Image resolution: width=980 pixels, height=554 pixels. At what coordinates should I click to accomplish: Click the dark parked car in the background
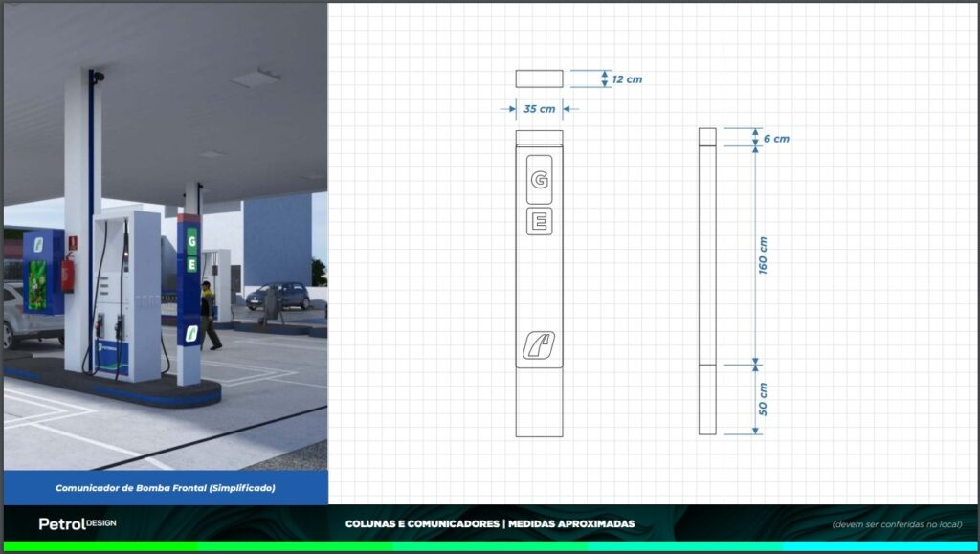[x=278, y=295]
